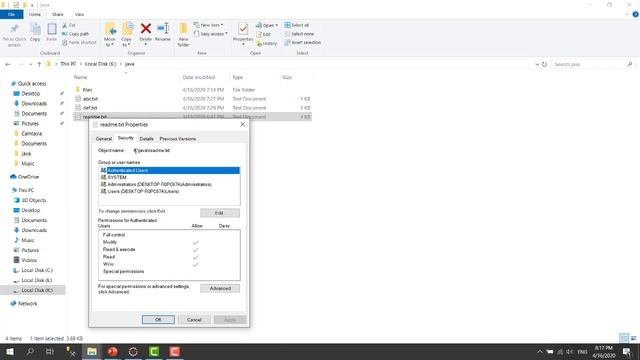Open the File menu tab

click(11, 14)
